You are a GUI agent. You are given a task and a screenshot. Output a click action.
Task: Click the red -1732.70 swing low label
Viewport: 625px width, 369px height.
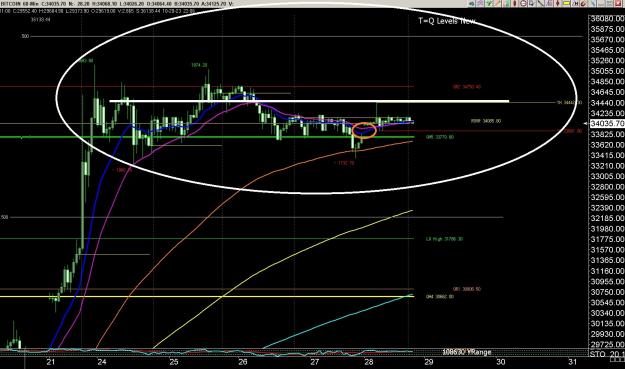344,163
